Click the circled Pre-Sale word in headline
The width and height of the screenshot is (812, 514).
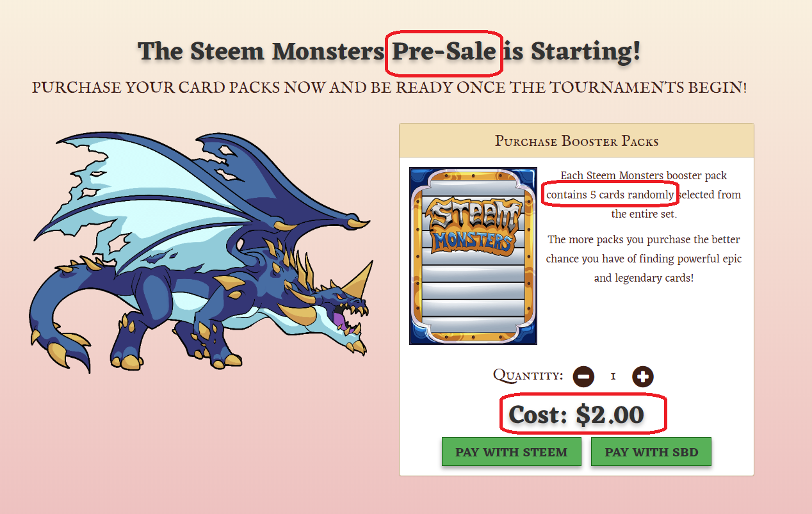pos(444,51)
